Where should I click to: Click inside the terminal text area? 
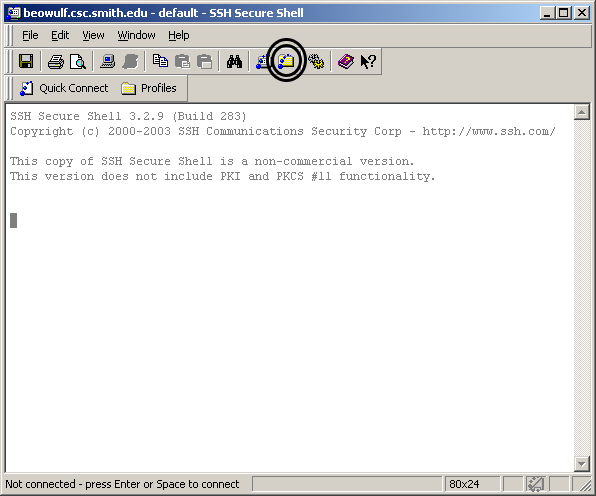coord(289,288)
